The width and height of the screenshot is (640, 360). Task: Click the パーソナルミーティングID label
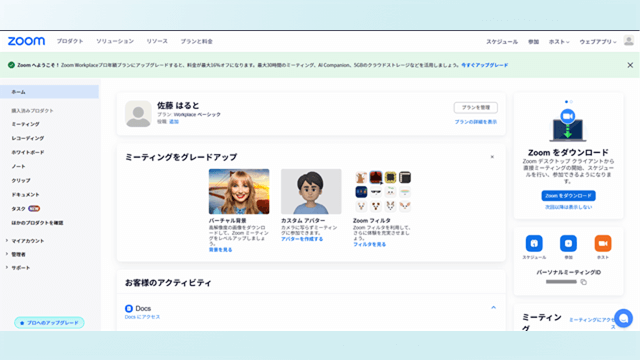pos(568,272)
